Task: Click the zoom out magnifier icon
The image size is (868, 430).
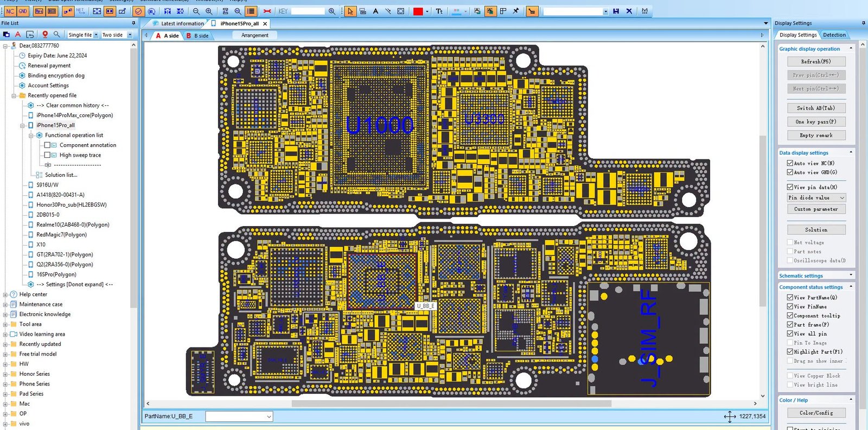Action: click(x=196, y=11)
